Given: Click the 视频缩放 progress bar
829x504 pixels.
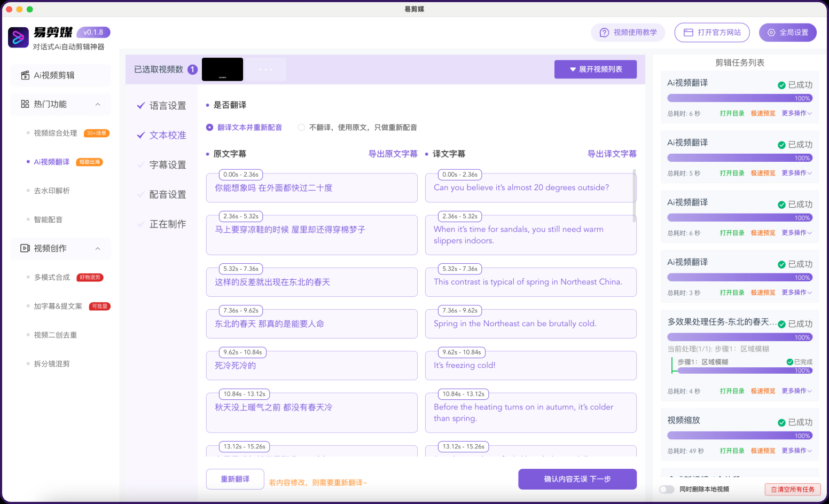Looking at the screenshot, I should pyautogui.click(x=739, y=435).
